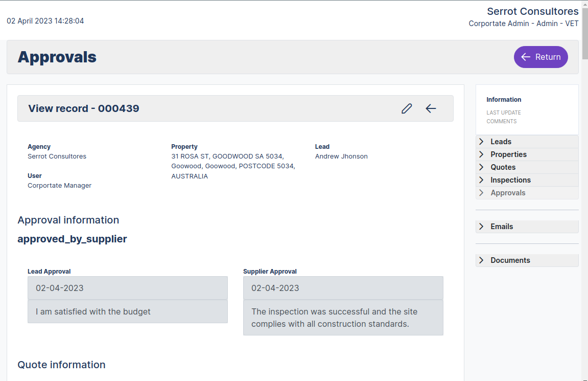Select COMMENTS in the Information panel
Viewport: 588px width, 381px height.
click(x=502, y=121)
